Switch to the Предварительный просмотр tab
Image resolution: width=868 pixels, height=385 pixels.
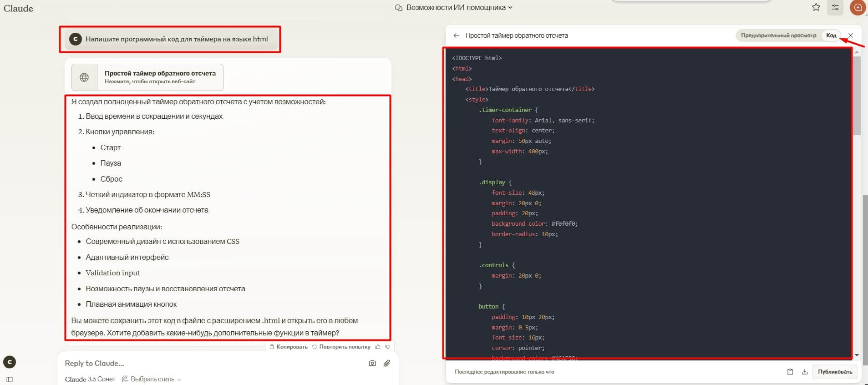(778, 35)
